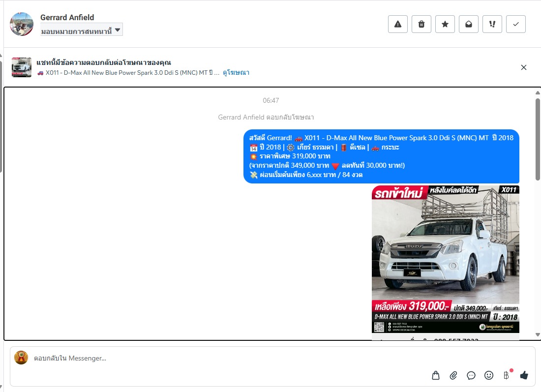Mark conversation unread with the envelope icon
Screen dimensions: 541x392
click(x=469, y=24)
